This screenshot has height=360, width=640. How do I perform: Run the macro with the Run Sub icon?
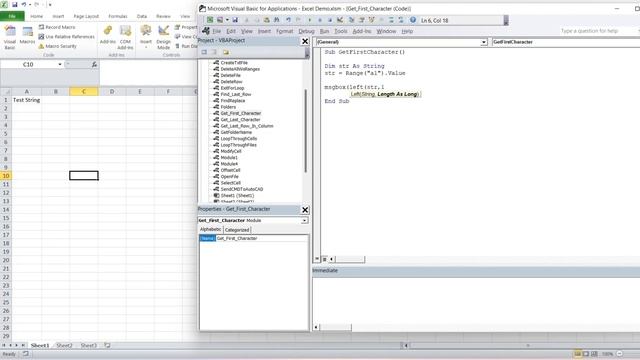[x=309, y=20]
